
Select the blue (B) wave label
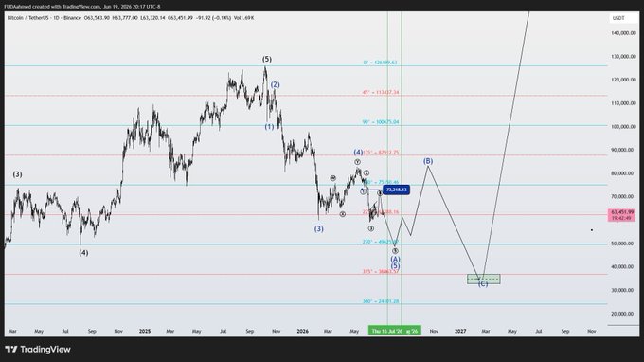click(428, 161)
